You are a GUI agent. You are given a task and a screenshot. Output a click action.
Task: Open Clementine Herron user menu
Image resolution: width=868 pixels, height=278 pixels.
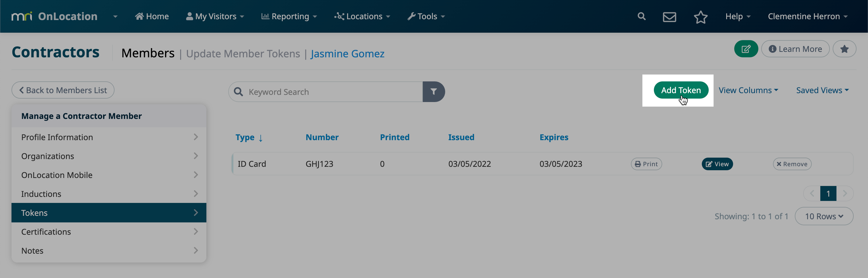tap(808, 16)
